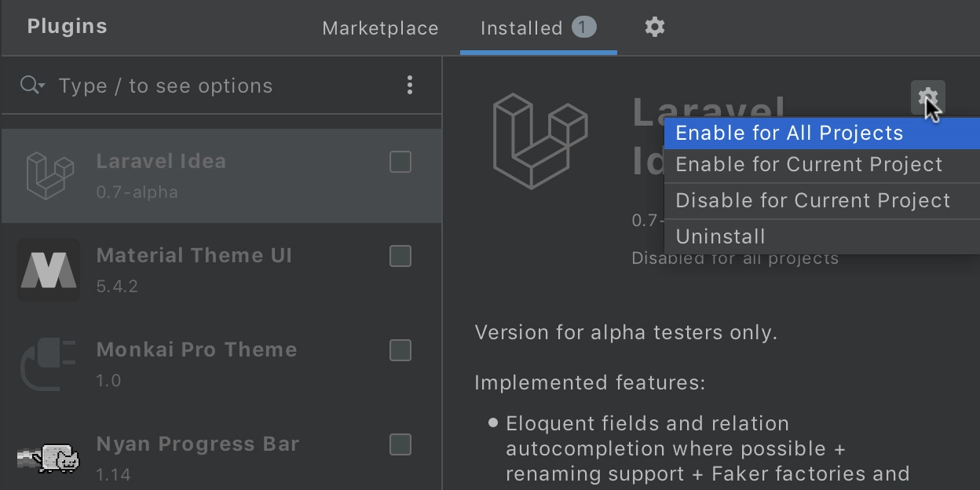
Task: Open the three-dot search options menu
Action: click(x=410, y=85)
